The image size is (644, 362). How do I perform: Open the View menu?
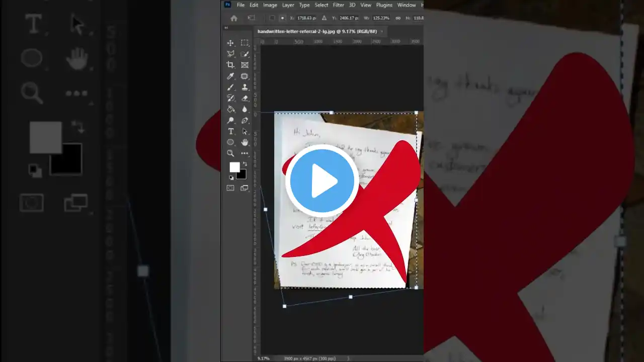coord(366,5)
